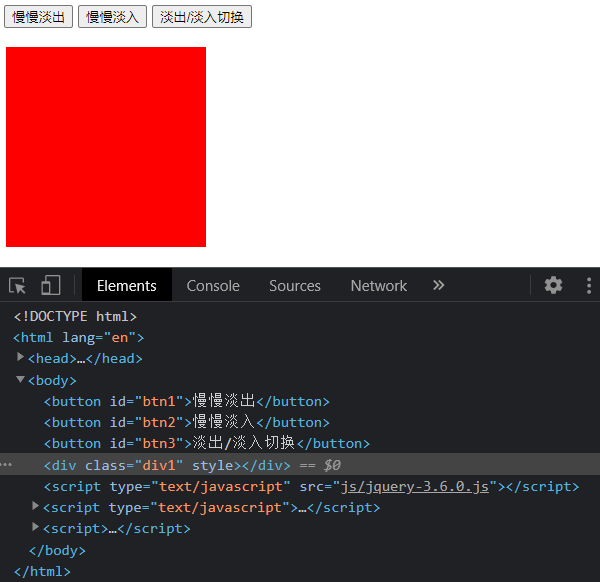Click the 慢慢淡入 button
The height and width of the screenshot is (582, 600).
click(112, 17)
